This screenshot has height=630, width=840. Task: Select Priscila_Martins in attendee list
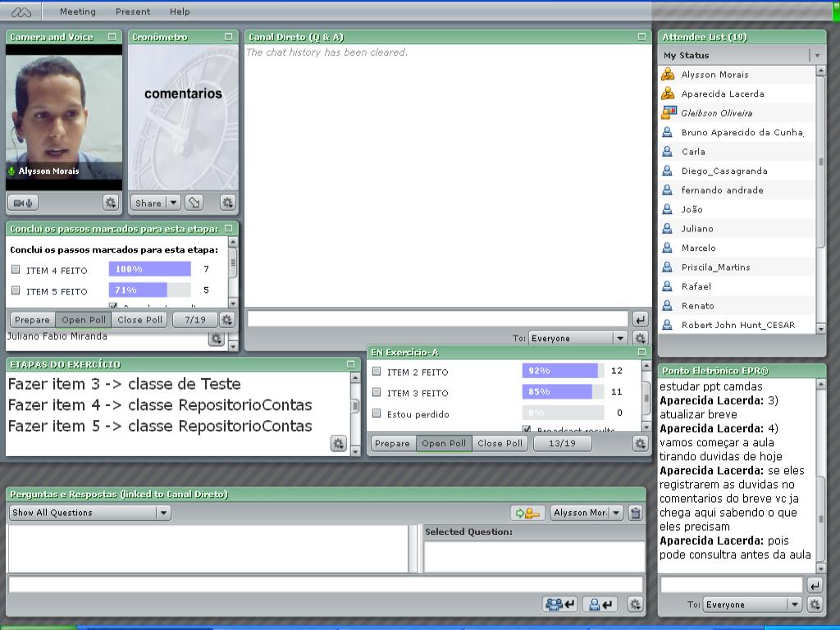[x=737, y=267]
